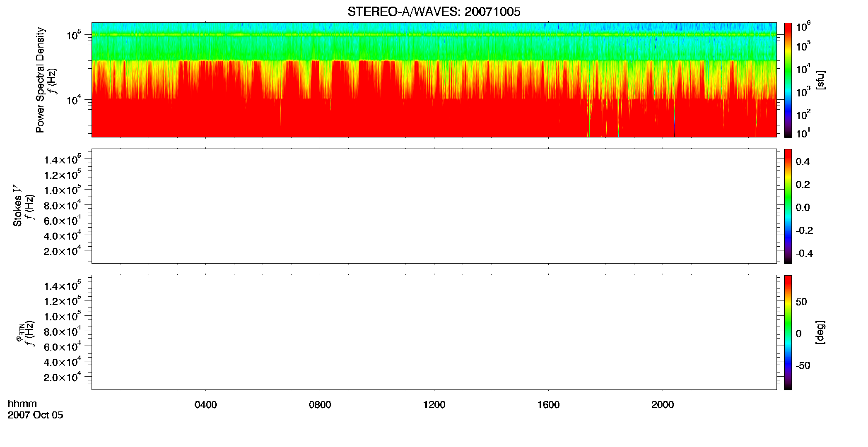Click the 50 label on angle colorbar

[x=801, y=302]
